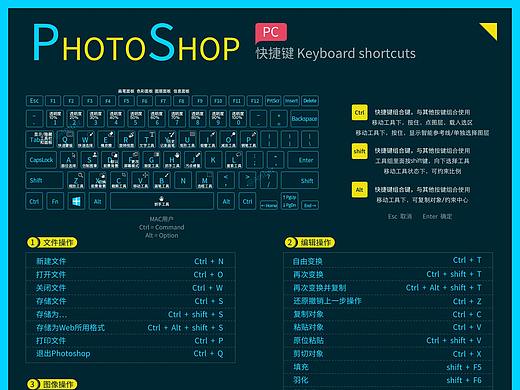The height and width of the screenshot is (390, 520).
Task: Click the C key with the crop icon
Action: point(119,180)
